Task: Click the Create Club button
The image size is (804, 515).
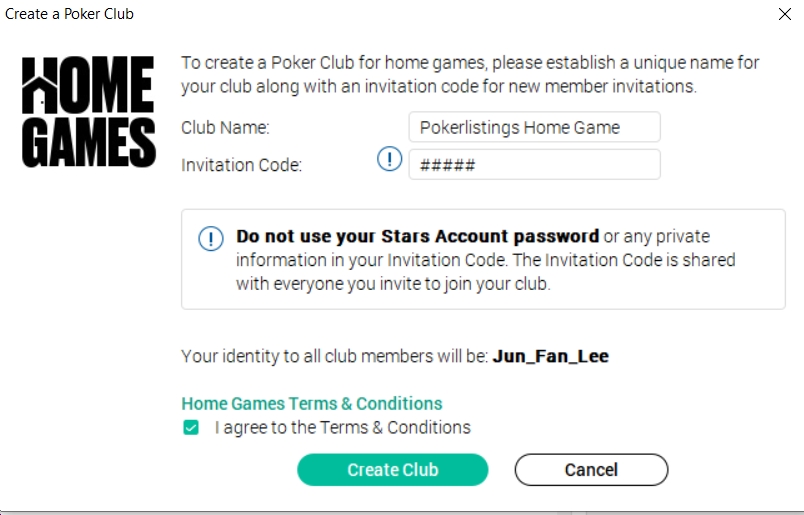Action: (x=393, y=470)
